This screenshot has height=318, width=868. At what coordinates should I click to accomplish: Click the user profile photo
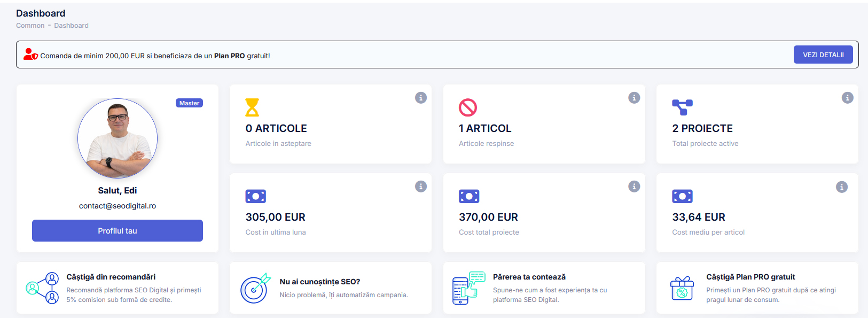[x=118, y=138]
